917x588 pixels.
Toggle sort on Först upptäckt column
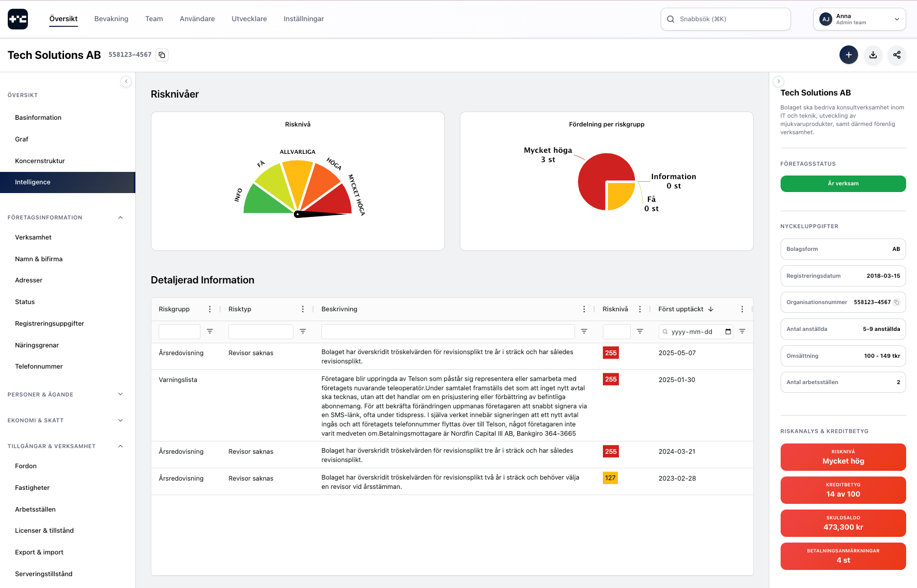point(711,309)
